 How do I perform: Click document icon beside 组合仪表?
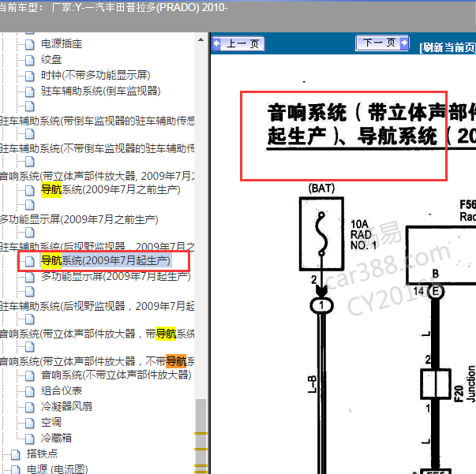pos(29,391)
